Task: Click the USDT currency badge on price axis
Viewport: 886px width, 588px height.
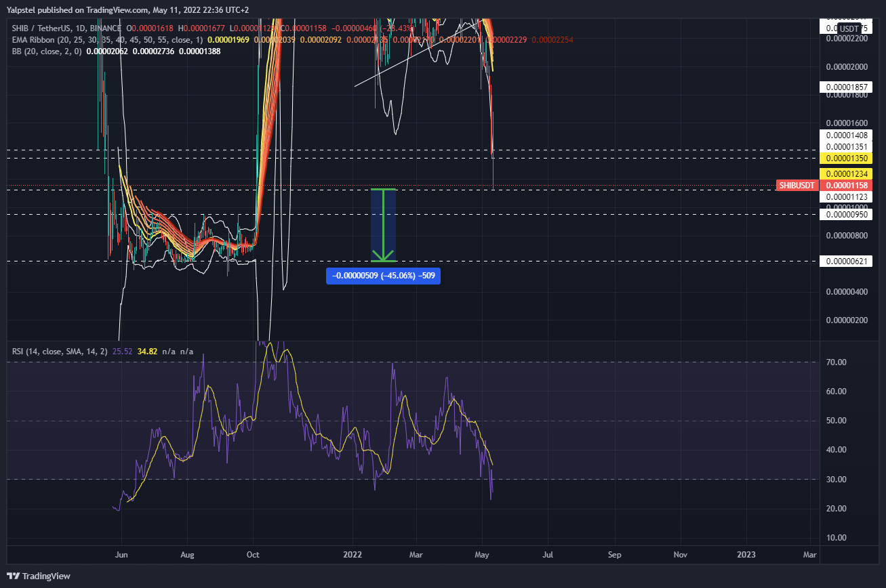Action: 849,28
